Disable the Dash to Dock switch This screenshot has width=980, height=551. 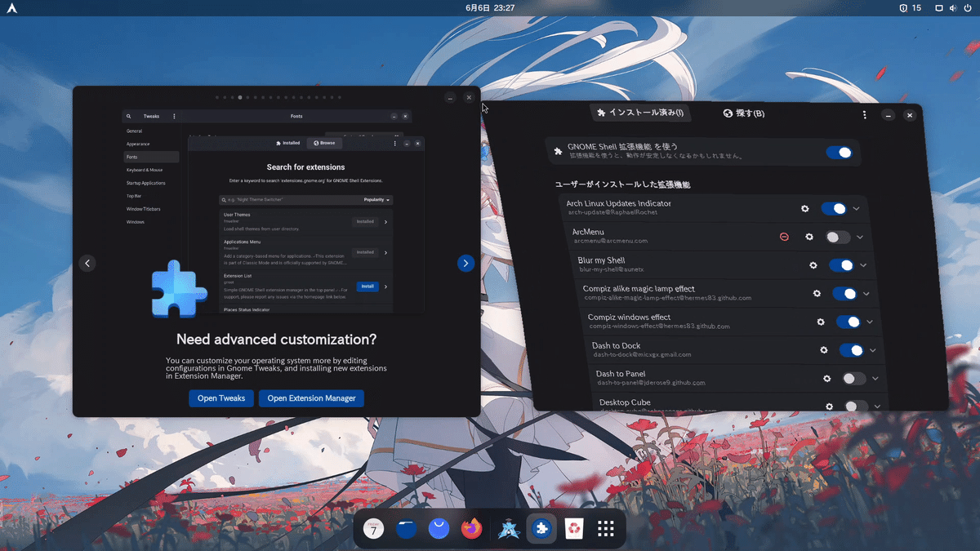click(x=851, y=350)
